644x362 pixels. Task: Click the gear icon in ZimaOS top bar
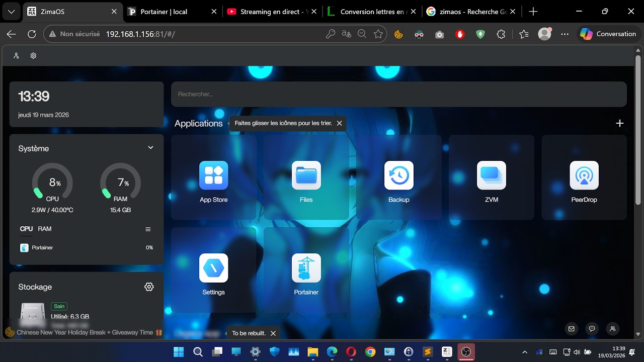click(33, 56)
